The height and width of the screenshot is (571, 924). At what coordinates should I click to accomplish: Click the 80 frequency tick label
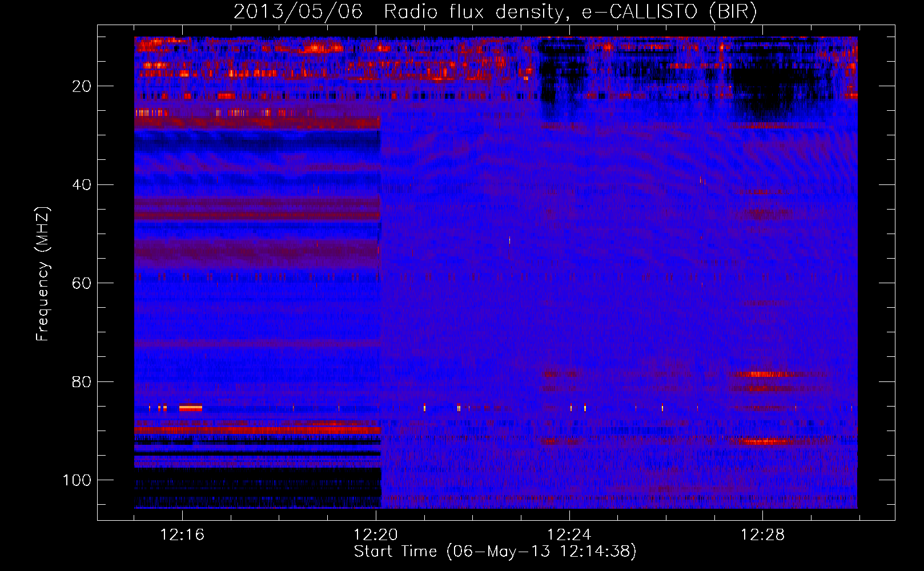82,382
